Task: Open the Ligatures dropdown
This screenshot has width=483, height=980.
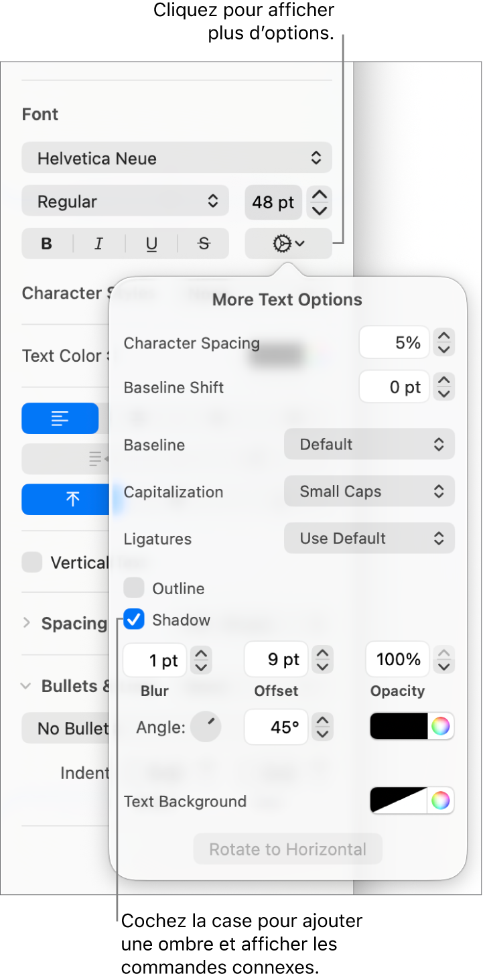Action: pos(369,538)
